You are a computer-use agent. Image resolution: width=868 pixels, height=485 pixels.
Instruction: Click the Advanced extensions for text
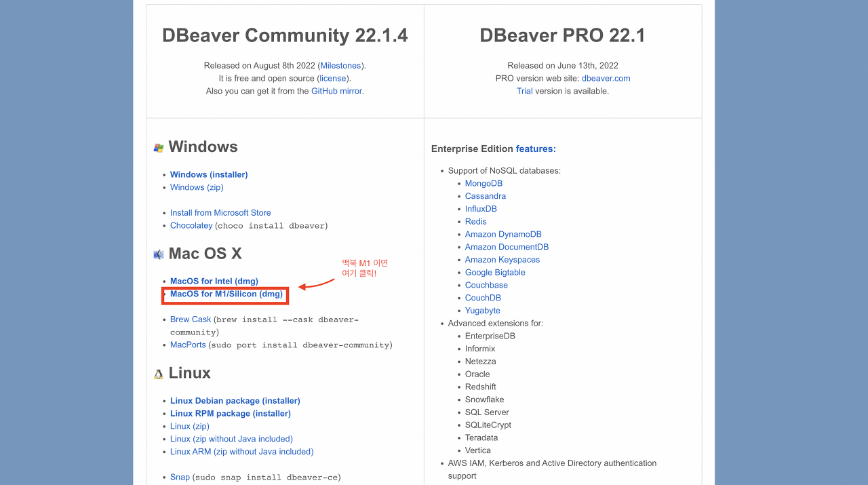tap(496, 324)
